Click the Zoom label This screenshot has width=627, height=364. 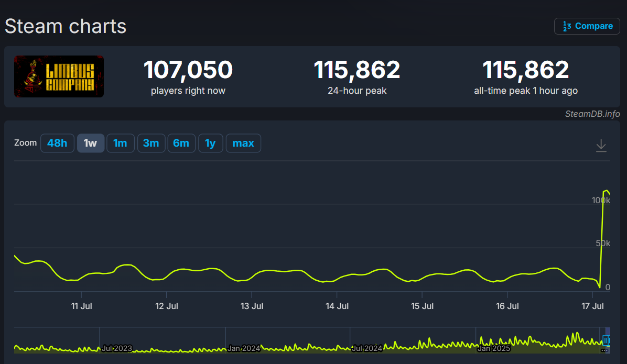click(26, 142)
